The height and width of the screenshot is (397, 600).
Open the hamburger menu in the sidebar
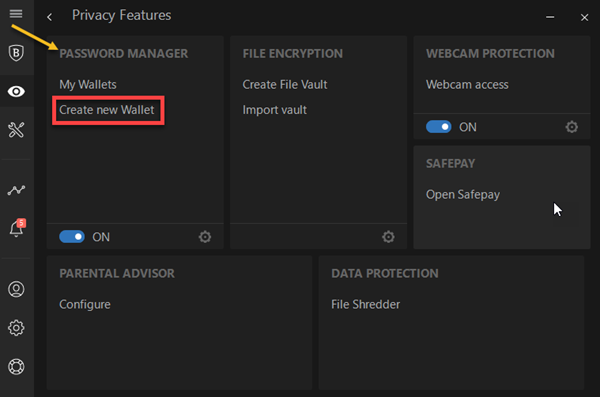pos(16,14)
